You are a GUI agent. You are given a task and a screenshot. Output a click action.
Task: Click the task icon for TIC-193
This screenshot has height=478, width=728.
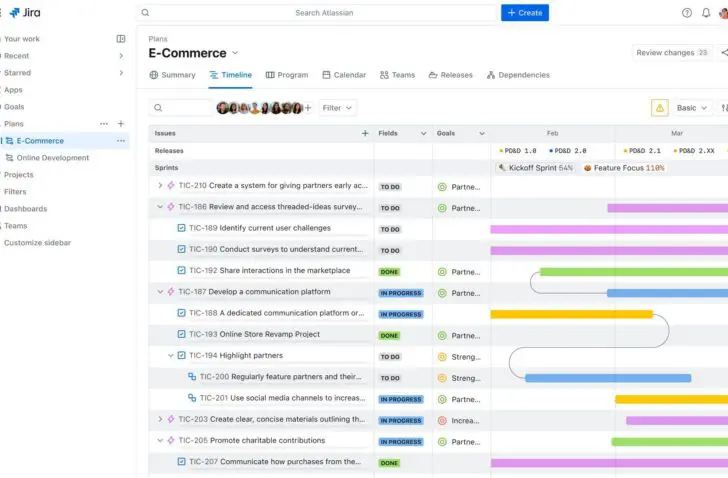[182, 334]
